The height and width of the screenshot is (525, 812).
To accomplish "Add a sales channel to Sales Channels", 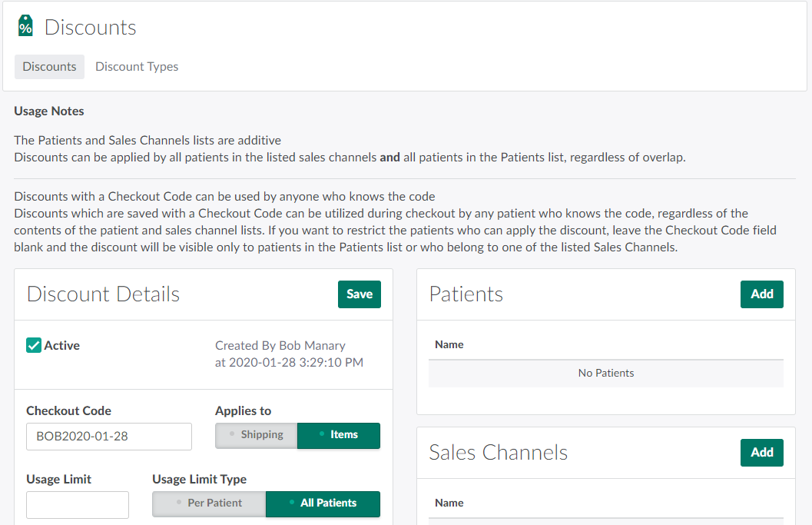I will tap(761, 453).
